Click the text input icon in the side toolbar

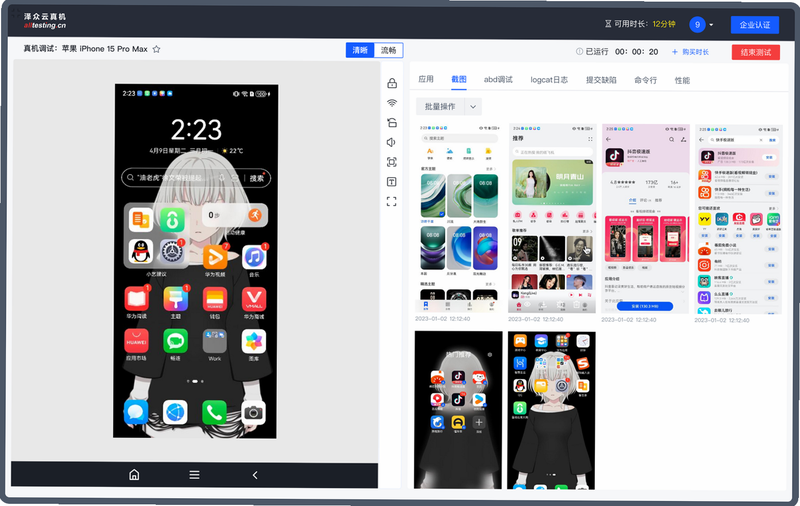click(391, 182)
